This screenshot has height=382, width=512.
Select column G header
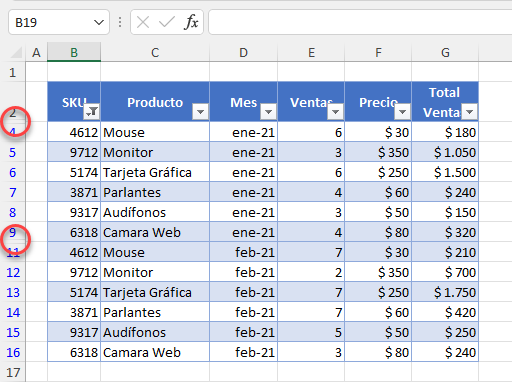tap(445, 52)
